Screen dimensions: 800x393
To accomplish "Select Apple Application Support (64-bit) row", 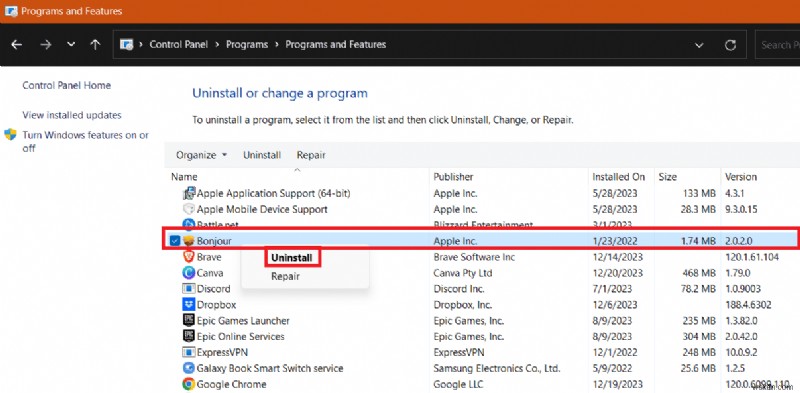I will [273, 193].
